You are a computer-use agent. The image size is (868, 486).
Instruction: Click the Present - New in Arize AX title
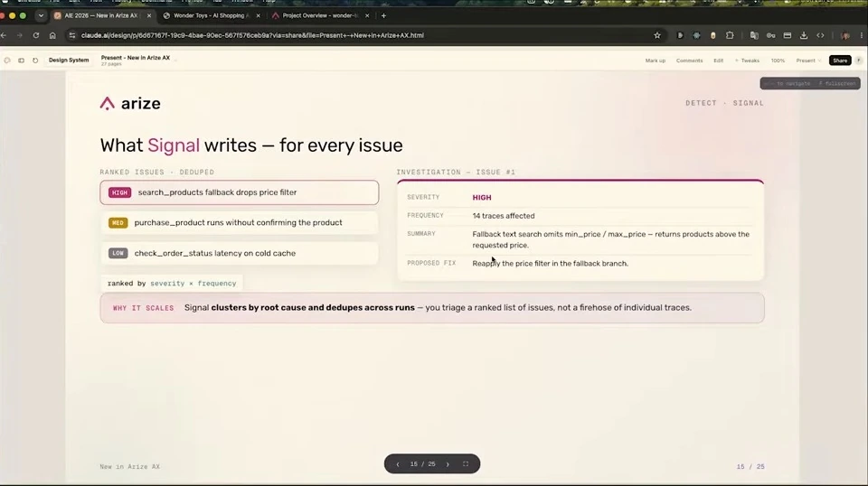pos(136,58)
